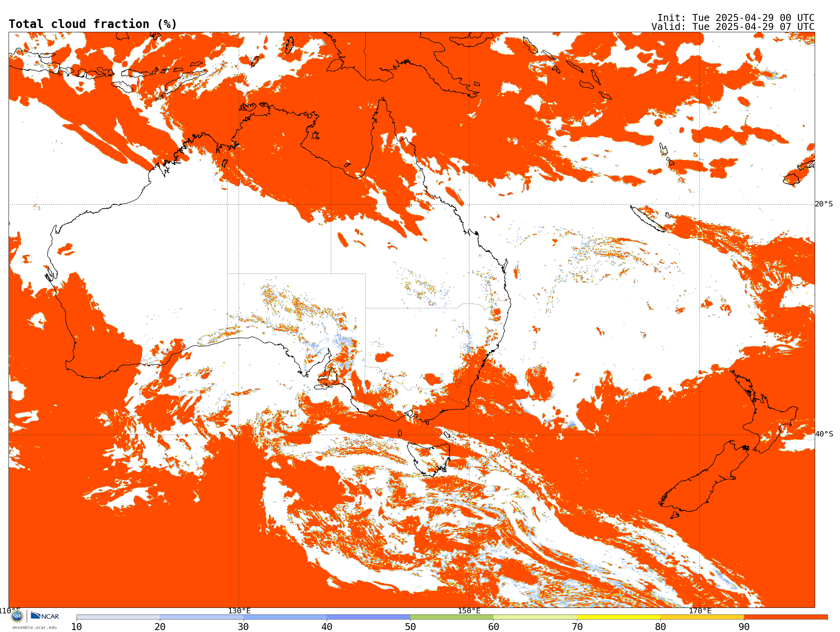Viewport: 840px width, 632px height.
Task: Click the 50-60 green colorbar segment
Action: coord(452,617)
